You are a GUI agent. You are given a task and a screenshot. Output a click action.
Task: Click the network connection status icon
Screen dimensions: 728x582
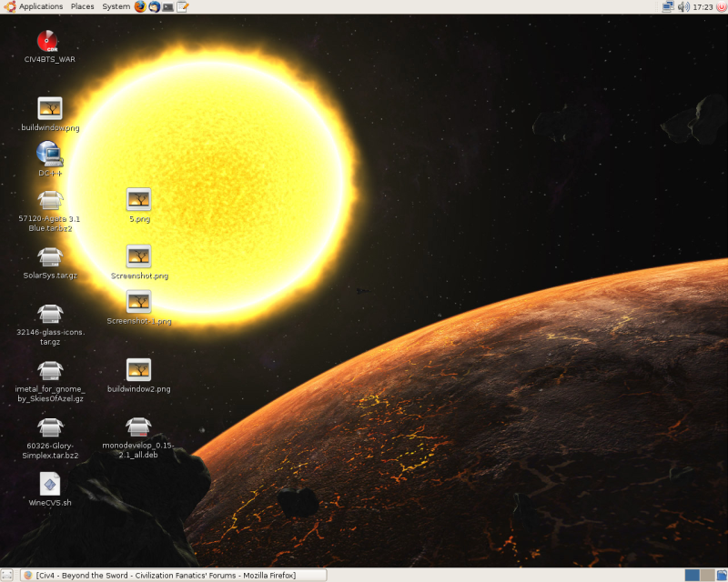[668, 6]
